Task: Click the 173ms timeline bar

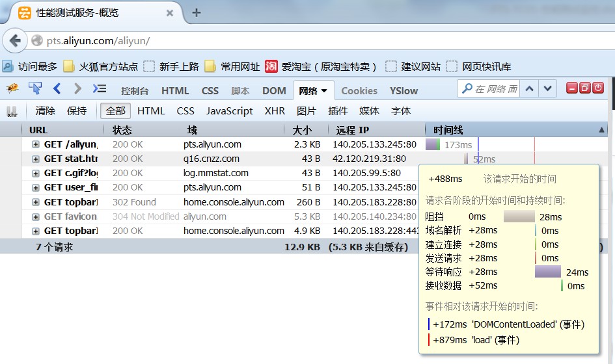Action: point(433,144)
